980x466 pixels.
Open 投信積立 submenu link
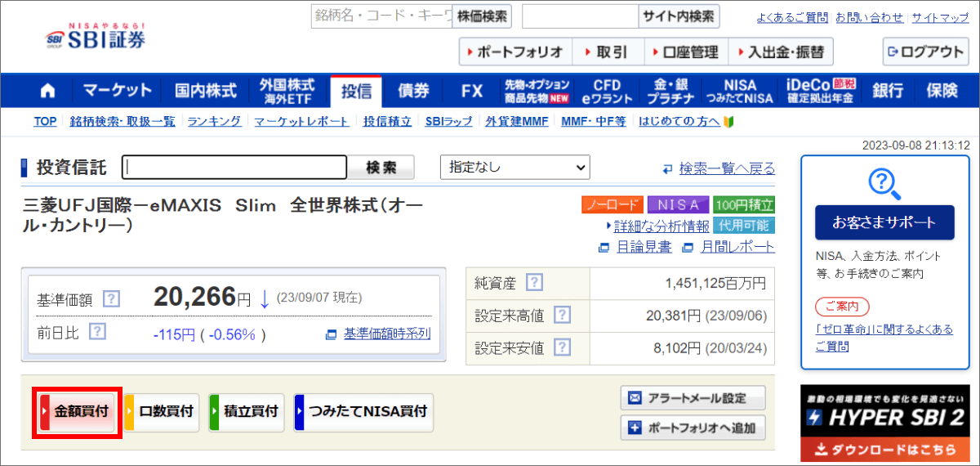tap(387, 121)
